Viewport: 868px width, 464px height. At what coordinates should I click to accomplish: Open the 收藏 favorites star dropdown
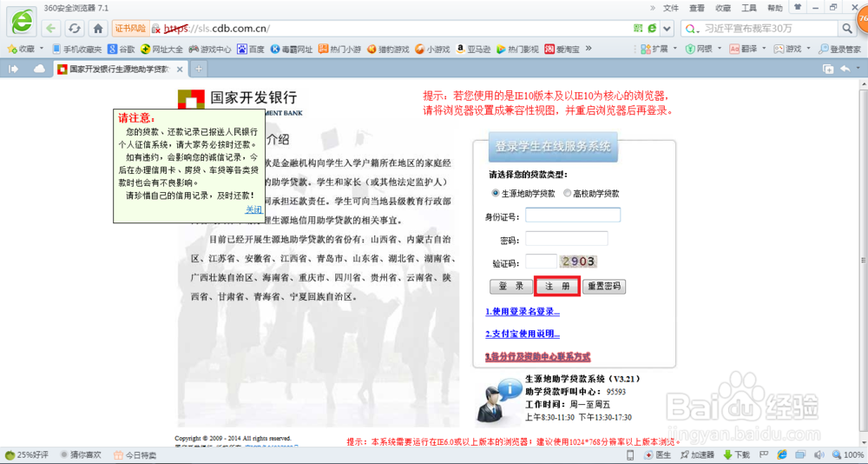pos(24,49)
